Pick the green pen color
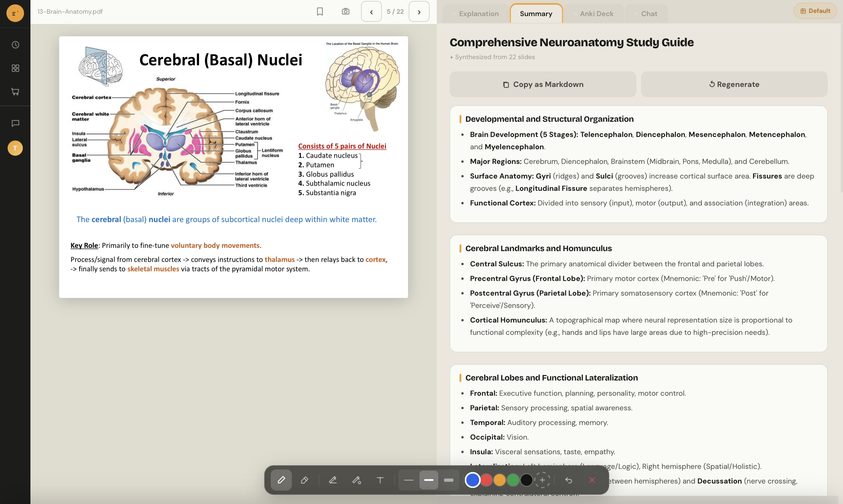 pyautogui.click(x=513, y=480)
